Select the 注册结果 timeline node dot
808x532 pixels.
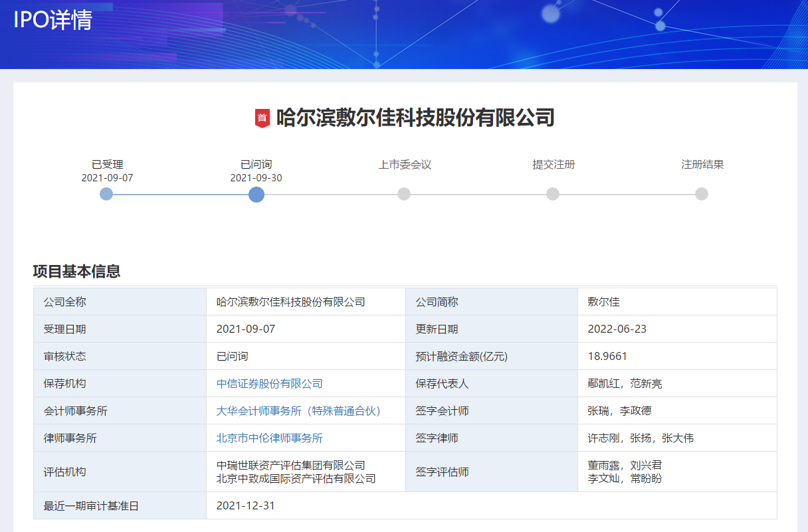(702, 194)
